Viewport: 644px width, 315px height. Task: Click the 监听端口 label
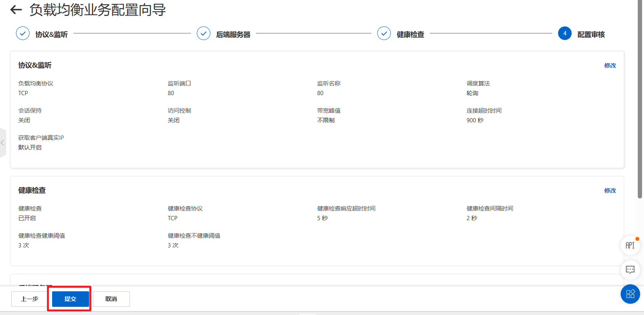pos(179,84)
